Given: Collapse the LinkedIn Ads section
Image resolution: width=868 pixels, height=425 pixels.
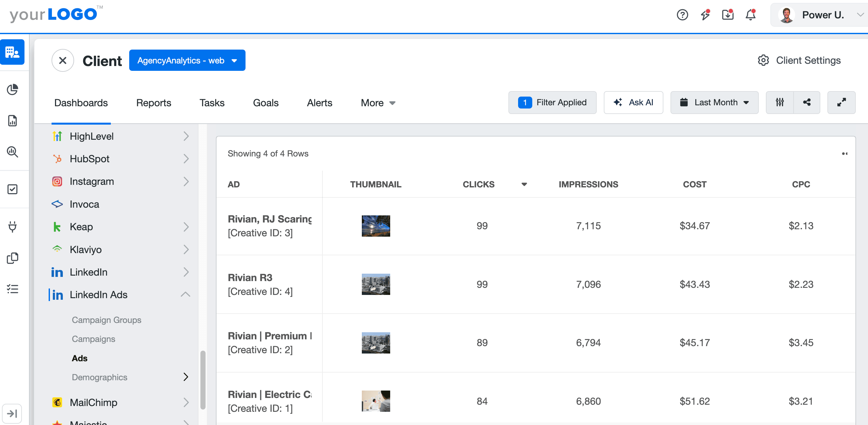Looking at the screenshot, I should (x=185, y=295).
